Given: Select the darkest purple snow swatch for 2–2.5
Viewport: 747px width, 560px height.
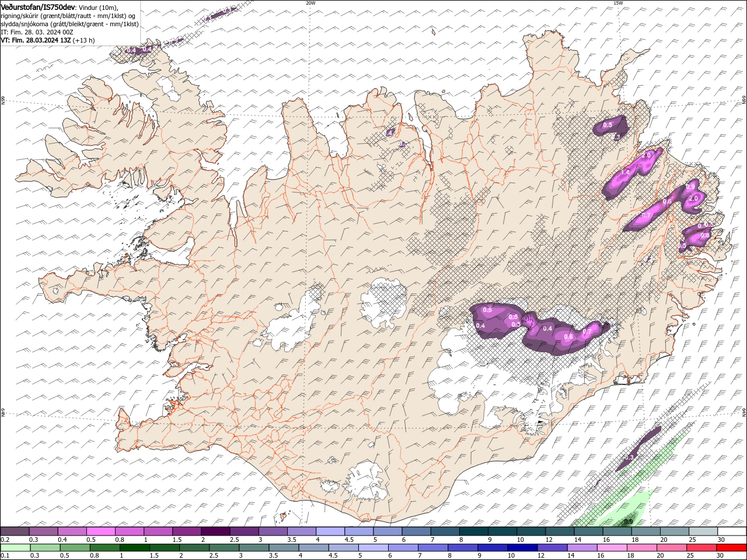Looking at the screenshot, I should tap(215, 531).
